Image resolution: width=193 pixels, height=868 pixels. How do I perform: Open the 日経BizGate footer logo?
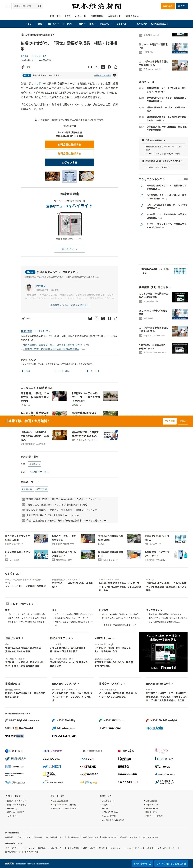pyautogui.click(x=164, y=758)
